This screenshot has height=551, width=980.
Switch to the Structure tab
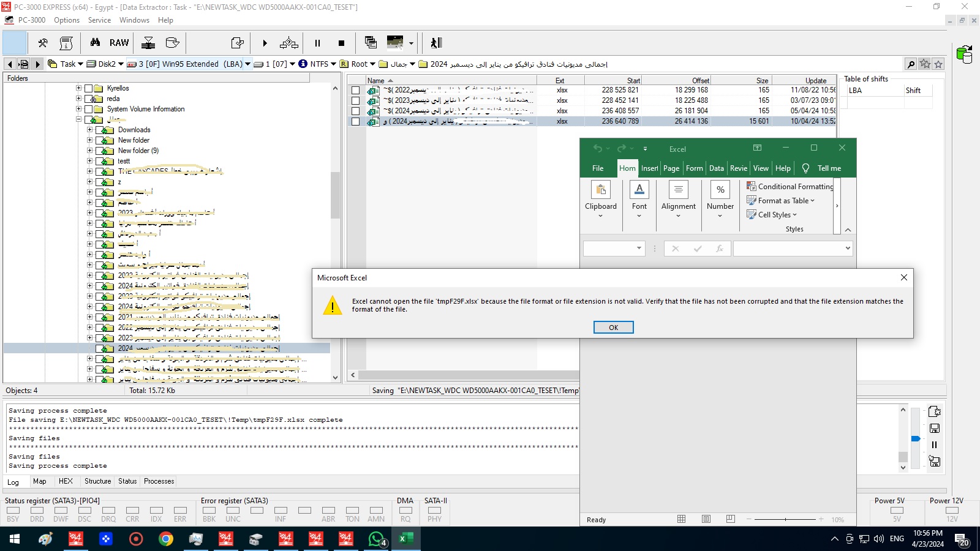[x=98, y=481]
